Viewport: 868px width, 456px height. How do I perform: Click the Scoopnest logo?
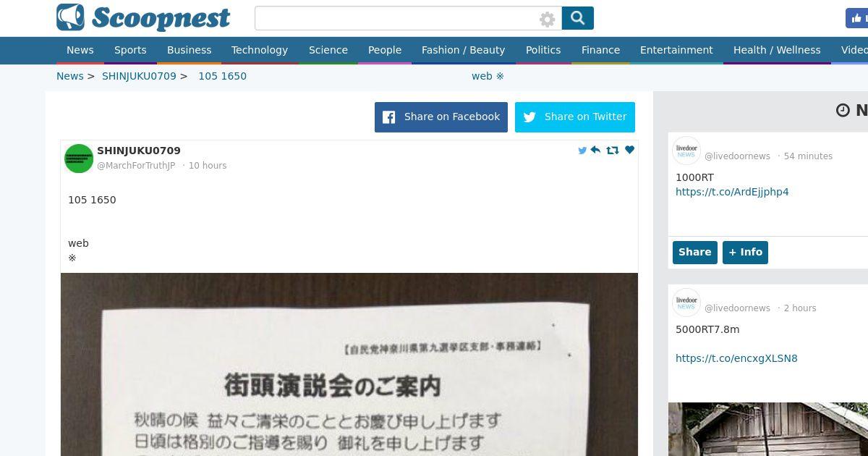[143, 18]
